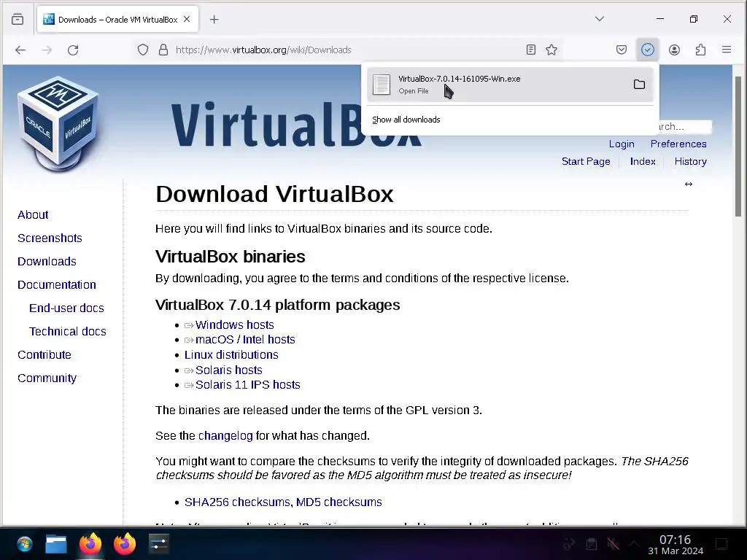Open the settings sliders app in taskbar
The image size is (747, 560).
pos(158,544)
